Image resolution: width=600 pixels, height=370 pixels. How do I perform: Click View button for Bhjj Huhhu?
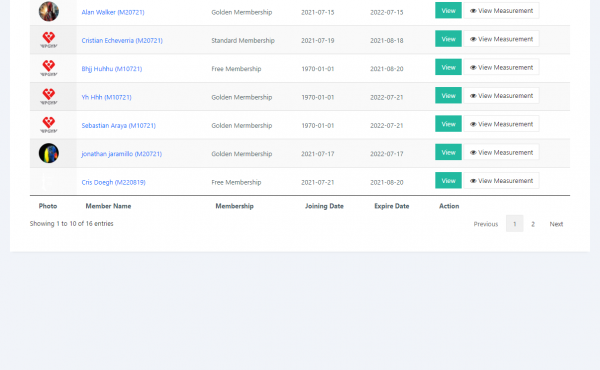click(x=448, y=67)
